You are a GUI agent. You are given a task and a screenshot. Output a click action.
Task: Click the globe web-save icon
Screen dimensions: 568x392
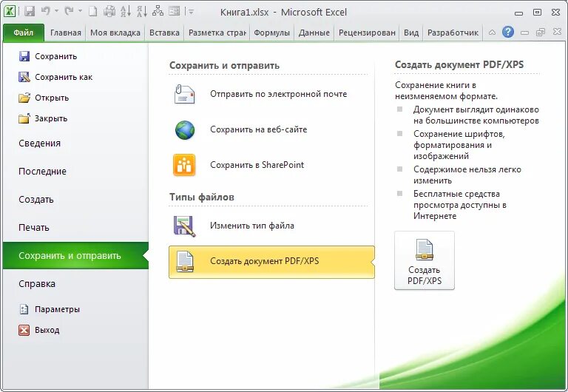[185, 130]
